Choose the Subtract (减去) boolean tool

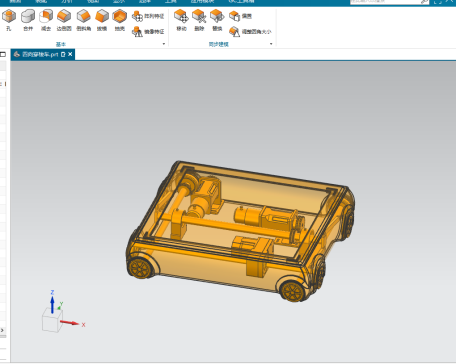click(x=46, y=20)
